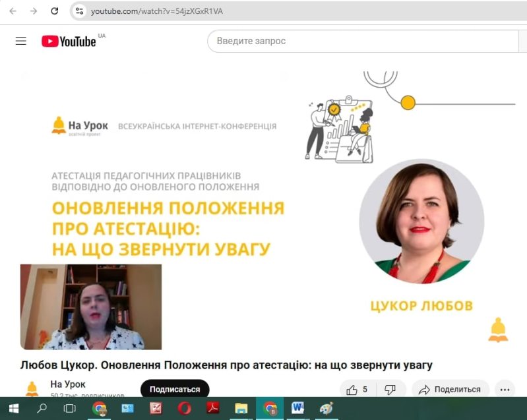Open the Windows Start menu
The height and width of the screenshot is (420, 527).
(14, 409)
